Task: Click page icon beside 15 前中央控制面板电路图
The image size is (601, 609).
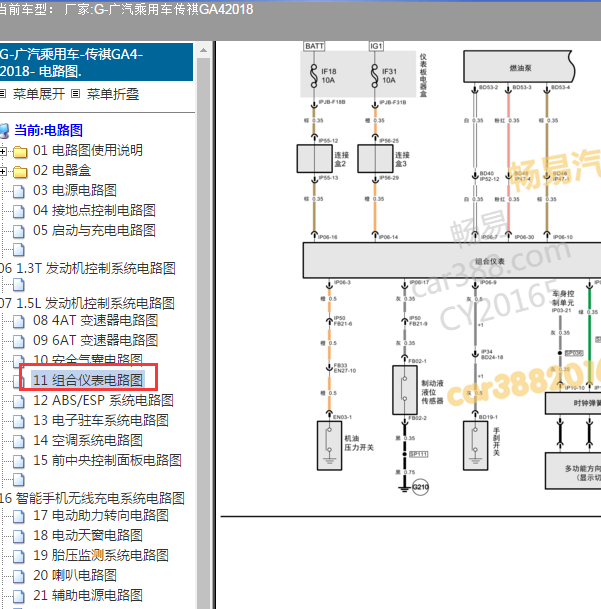Action: pos(19,461)
